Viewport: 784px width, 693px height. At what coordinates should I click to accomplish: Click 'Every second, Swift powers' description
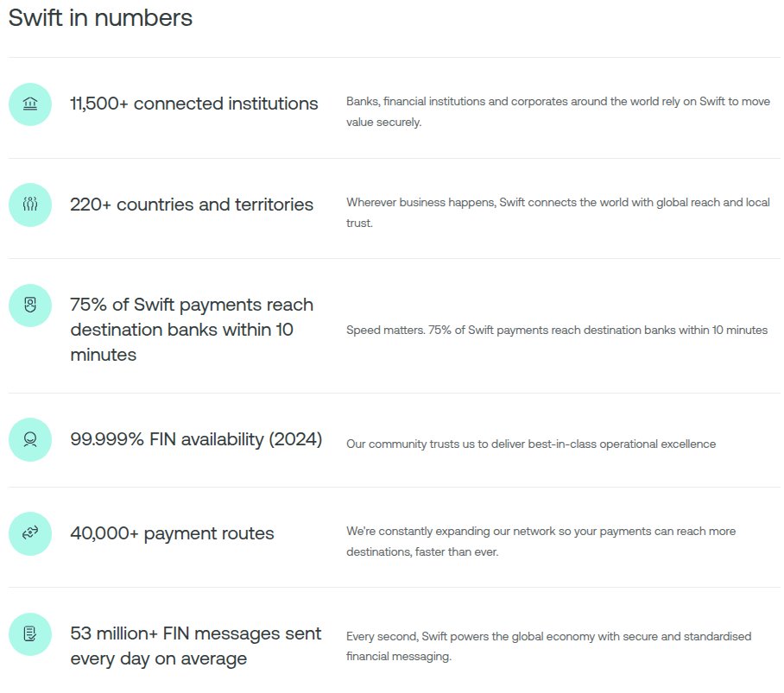[548, 637]
